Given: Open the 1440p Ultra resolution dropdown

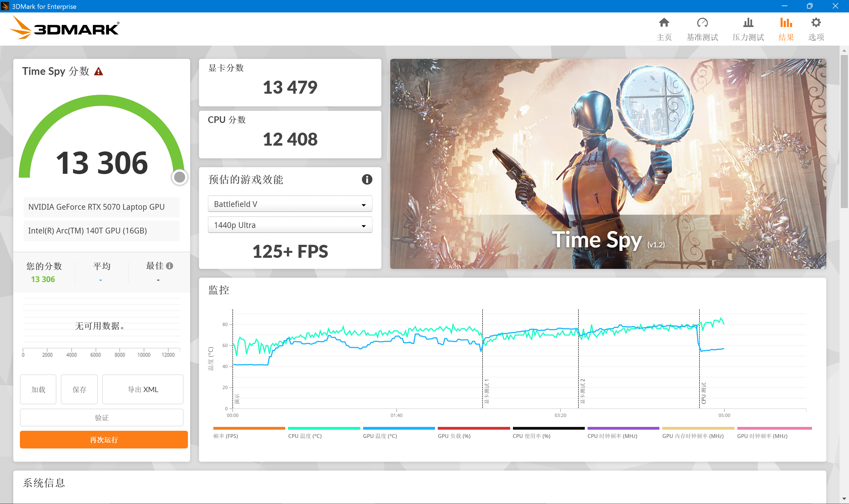Looking at the screenshot, I should 290,225.
